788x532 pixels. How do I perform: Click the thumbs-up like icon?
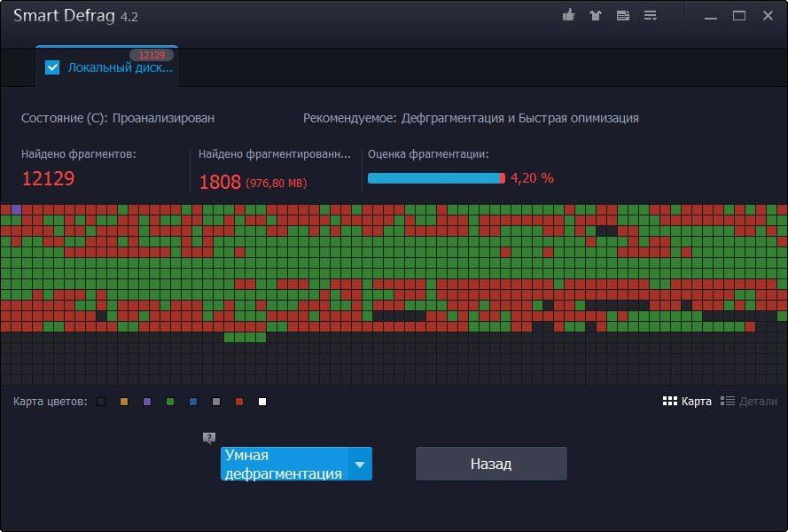(x=568, y=15)
